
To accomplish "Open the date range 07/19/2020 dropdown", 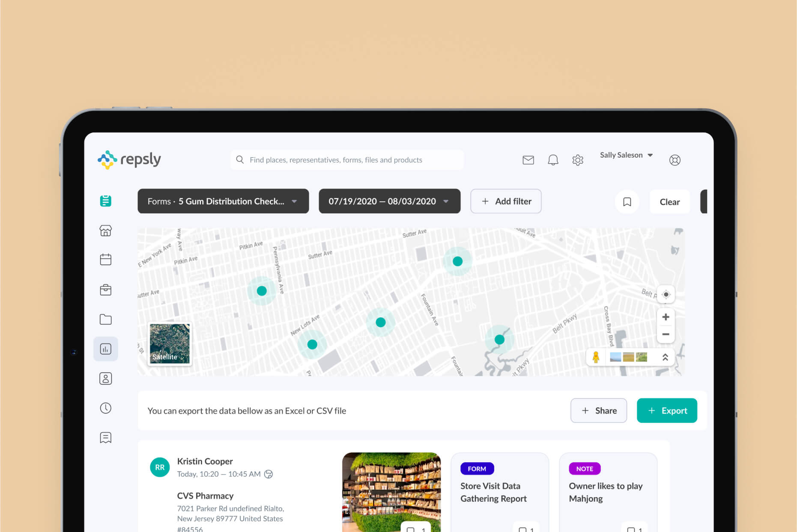I will click(389, 201).
